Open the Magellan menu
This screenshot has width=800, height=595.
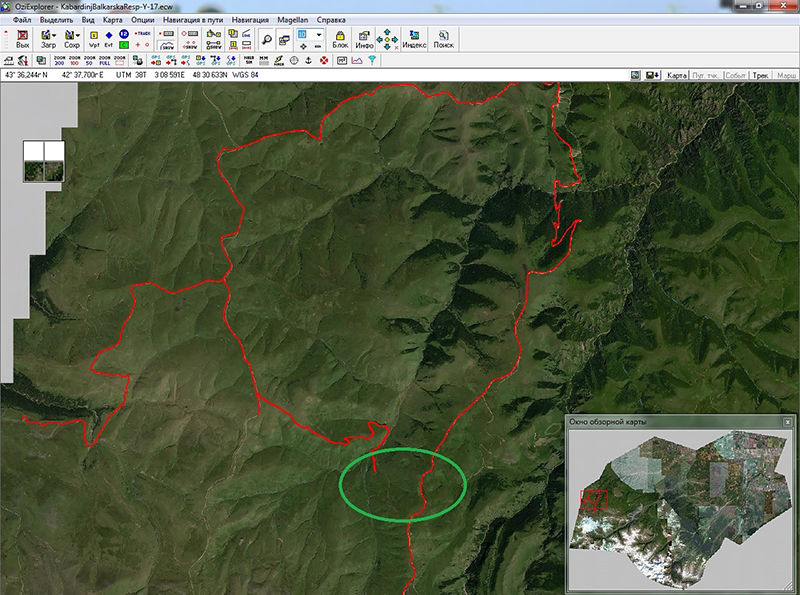point(292,20)
